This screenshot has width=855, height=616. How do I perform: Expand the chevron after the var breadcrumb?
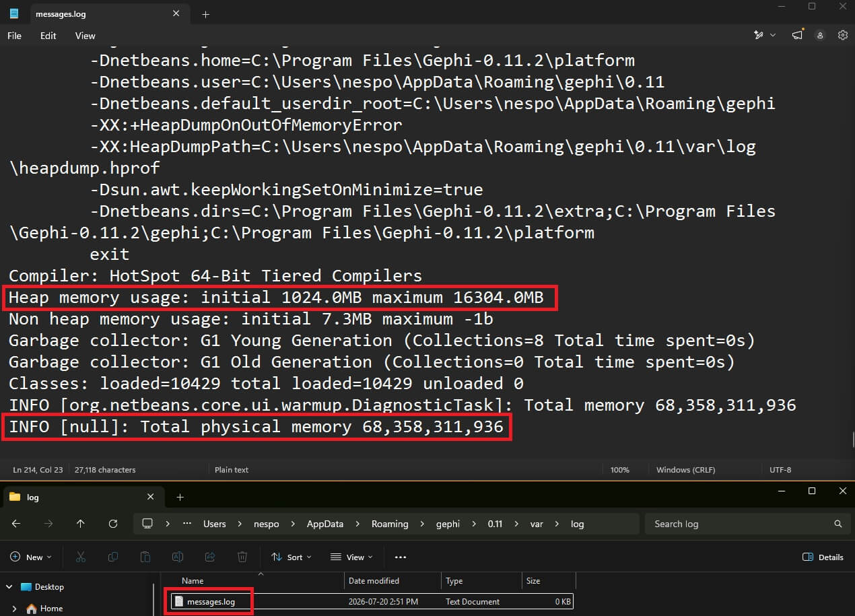(558, 524)
